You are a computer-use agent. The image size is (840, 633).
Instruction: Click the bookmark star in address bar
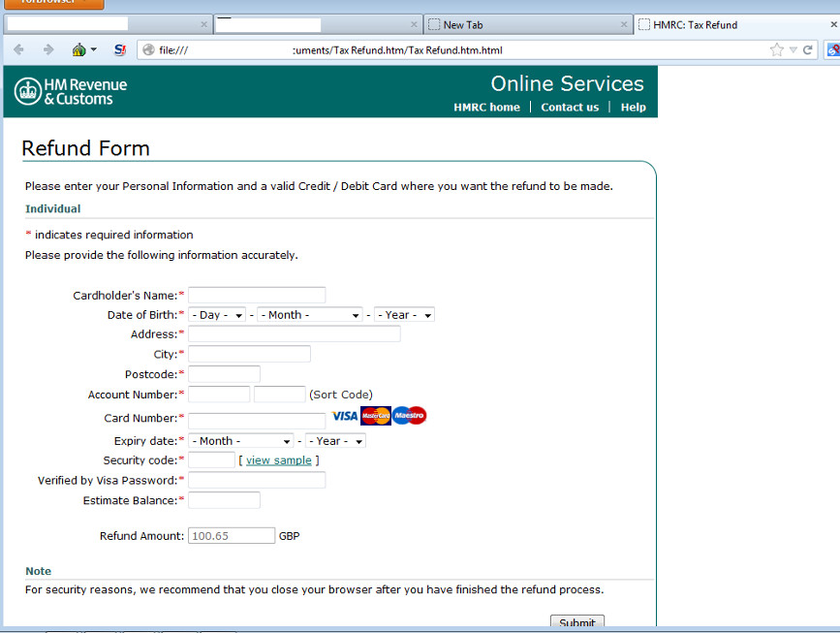776,49
